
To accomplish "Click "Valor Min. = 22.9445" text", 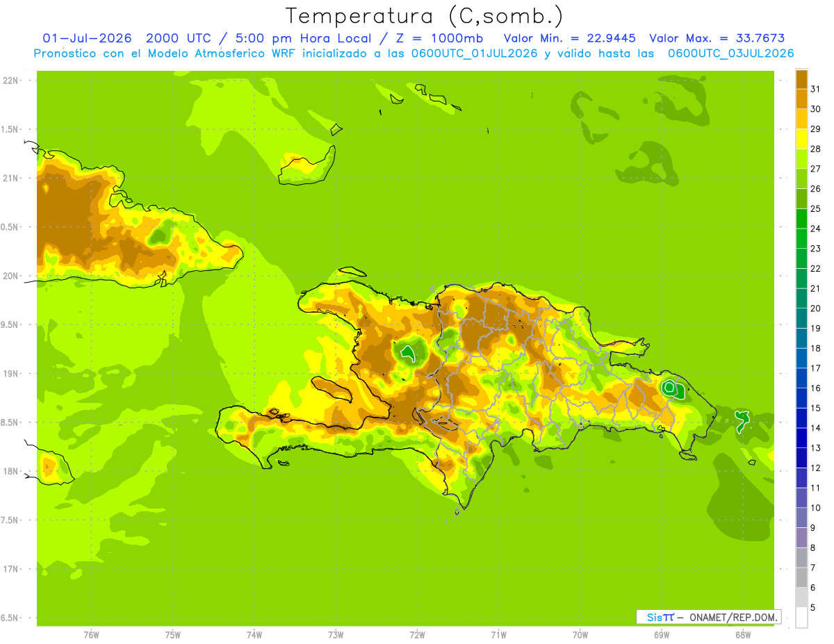I will click(x=570, y=38).
